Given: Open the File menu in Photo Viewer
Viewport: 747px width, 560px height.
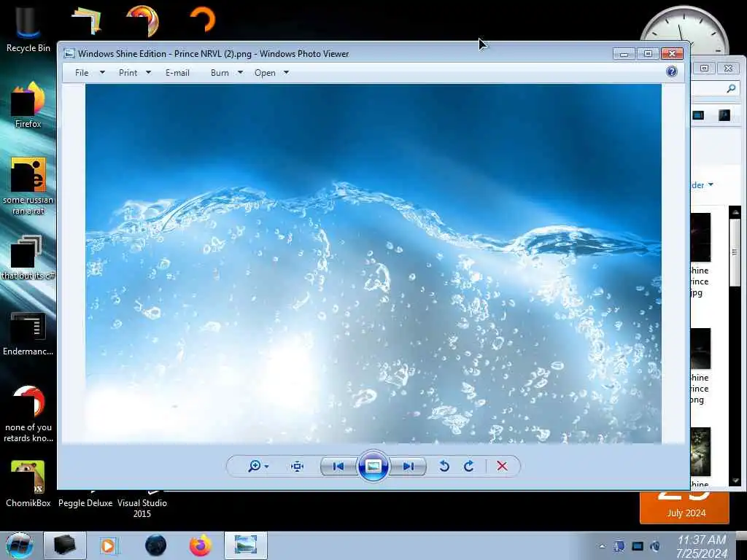Looking at the screenshot, I should (82, 73).
